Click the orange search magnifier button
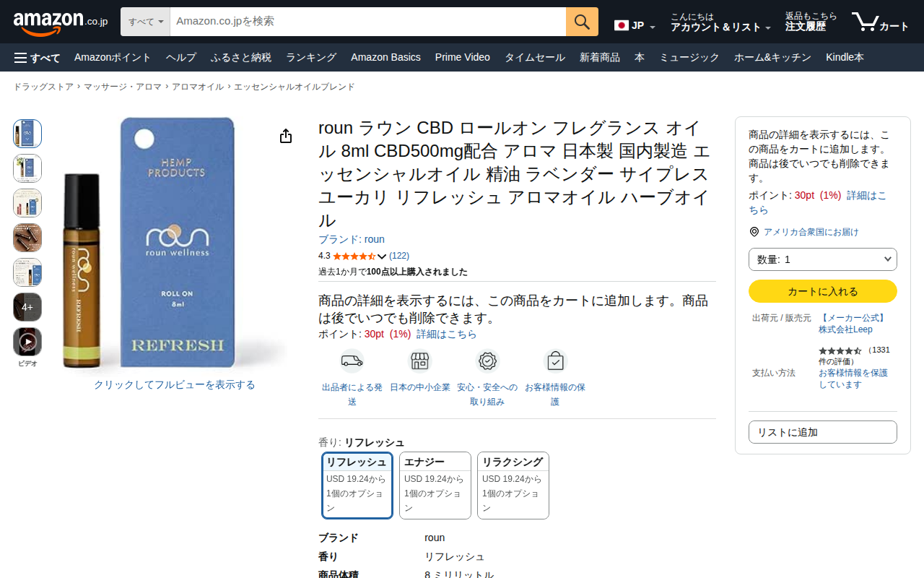The width and height of the screenshot is (924, 578). (x=582, y=22)
